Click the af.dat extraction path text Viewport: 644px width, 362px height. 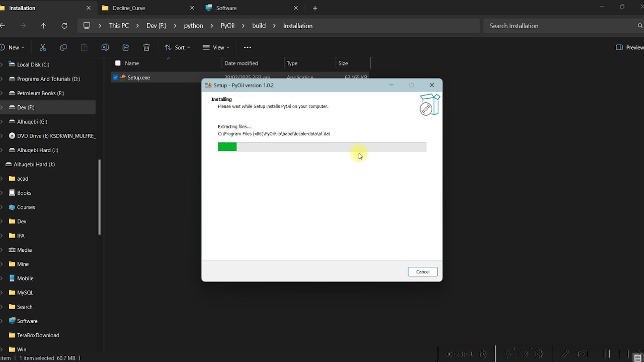pos(274,134)
